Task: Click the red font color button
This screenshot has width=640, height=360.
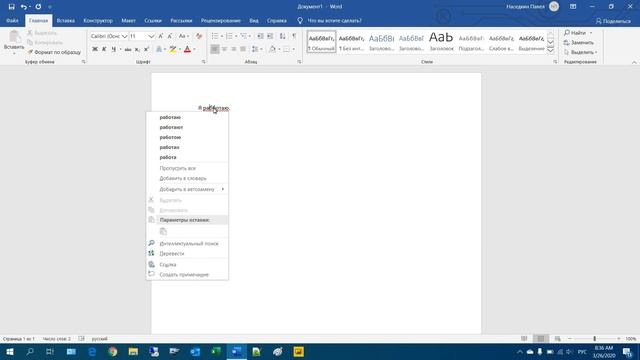Action: [187, 49]
